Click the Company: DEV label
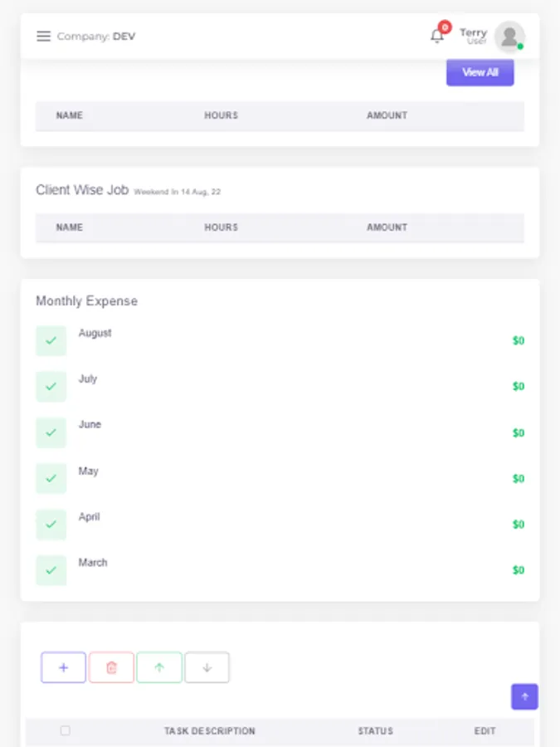Viewport: 560px width, 747px height. click(x=96, y=37)
